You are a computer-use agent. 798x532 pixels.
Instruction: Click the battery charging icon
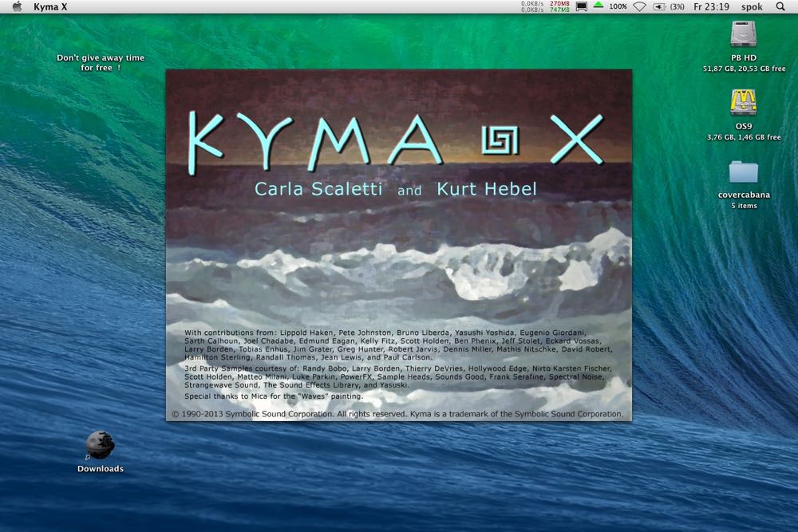pyautogui.click(x=659, y=6)
